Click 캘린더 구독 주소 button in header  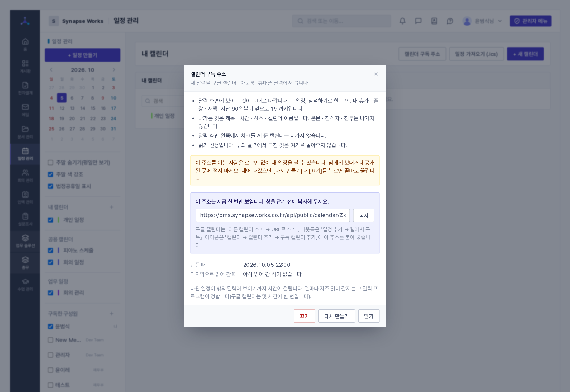click(422, 54)
